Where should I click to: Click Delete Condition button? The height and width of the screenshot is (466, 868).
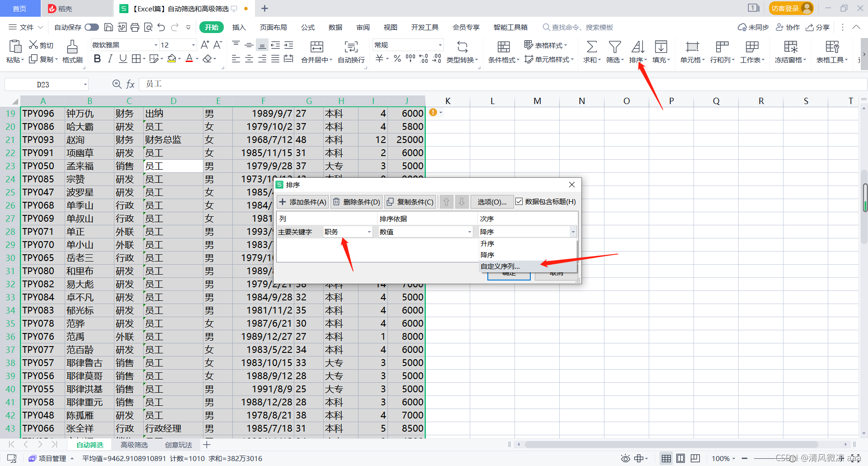[x=356, y=202]
